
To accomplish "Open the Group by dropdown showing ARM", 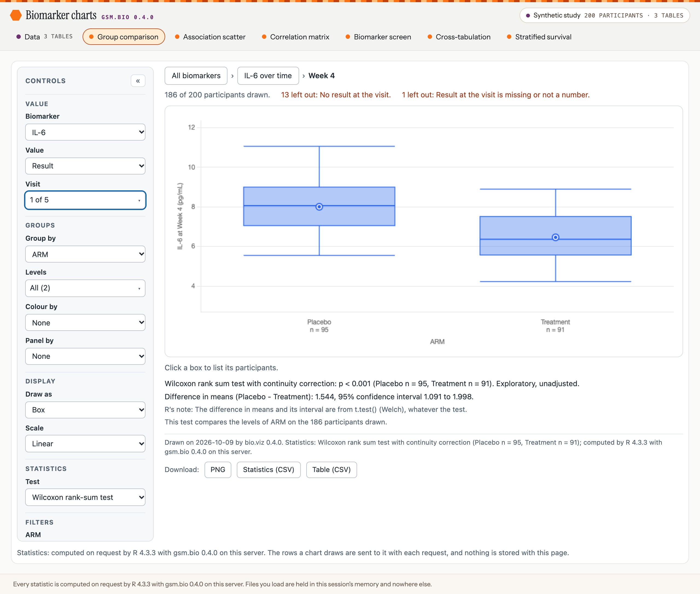I will (x=85, y=254).
